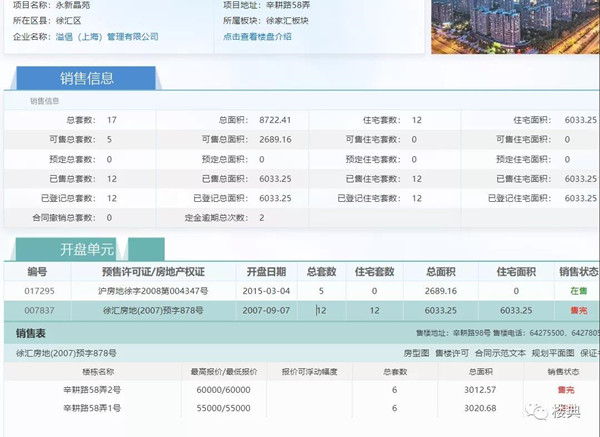Select the 开盘单元 tab

[67, 249]
